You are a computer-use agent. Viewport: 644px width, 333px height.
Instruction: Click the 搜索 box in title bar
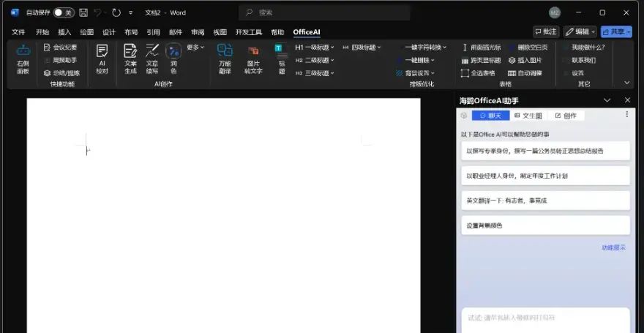coord(324,12)
